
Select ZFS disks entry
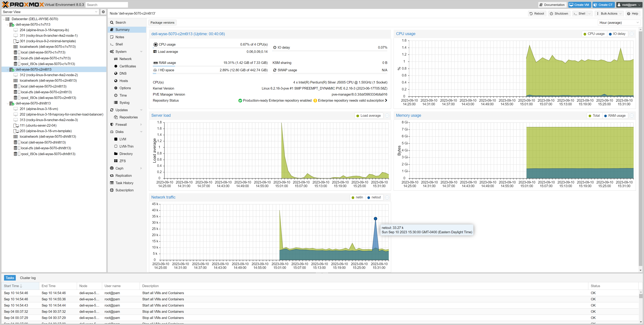click(x=122, y=161)
